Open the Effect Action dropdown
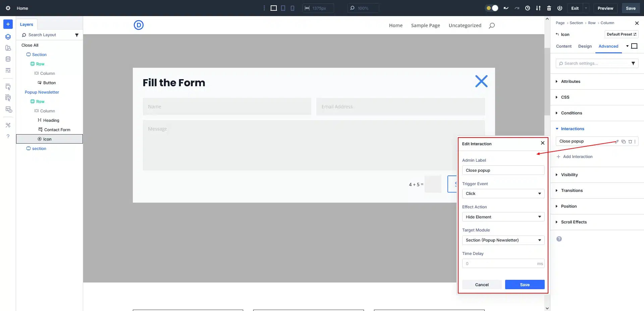The height and width of the screenshot is (311, 644). pos(503,217)
